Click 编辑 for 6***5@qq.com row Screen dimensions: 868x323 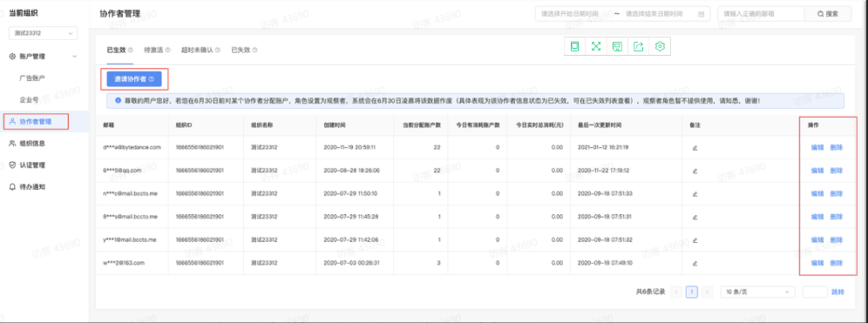coord(817,171)
